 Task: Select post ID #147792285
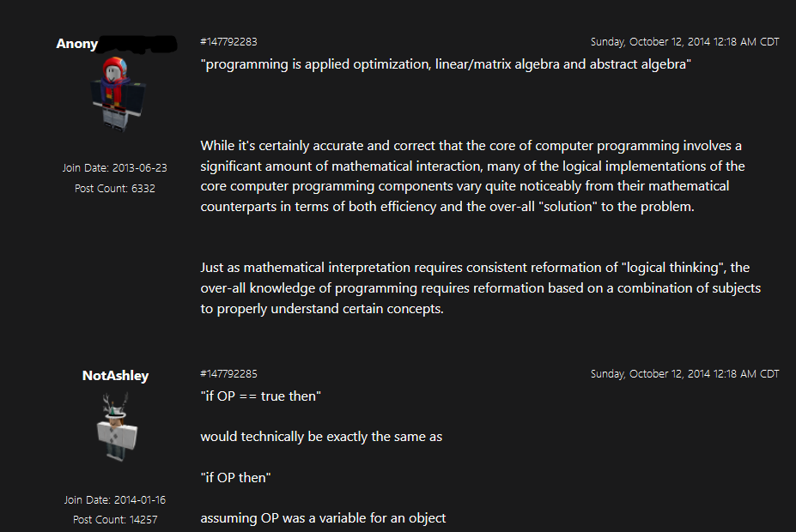point(228,374)
